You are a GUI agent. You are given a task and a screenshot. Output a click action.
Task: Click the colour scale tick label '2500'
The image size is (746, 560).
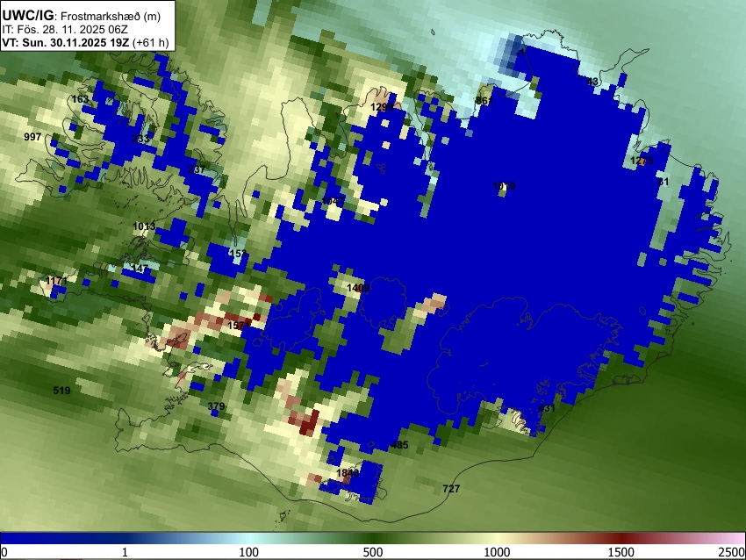[732, 552]
